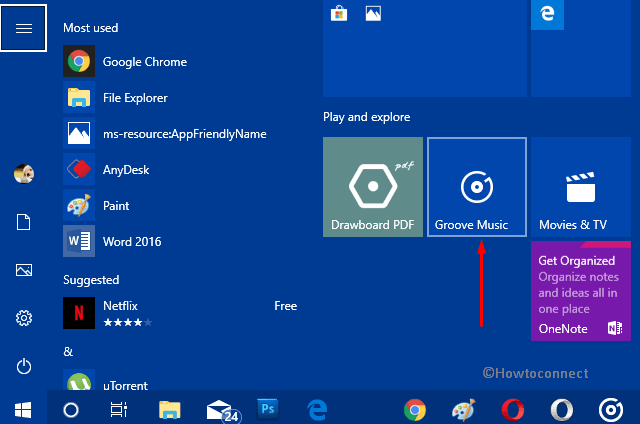Image resolution: width=640 pixels, height=424 pixels.
Task: Open Groove Music on the taskbar
Action: (x=611, y=410)
